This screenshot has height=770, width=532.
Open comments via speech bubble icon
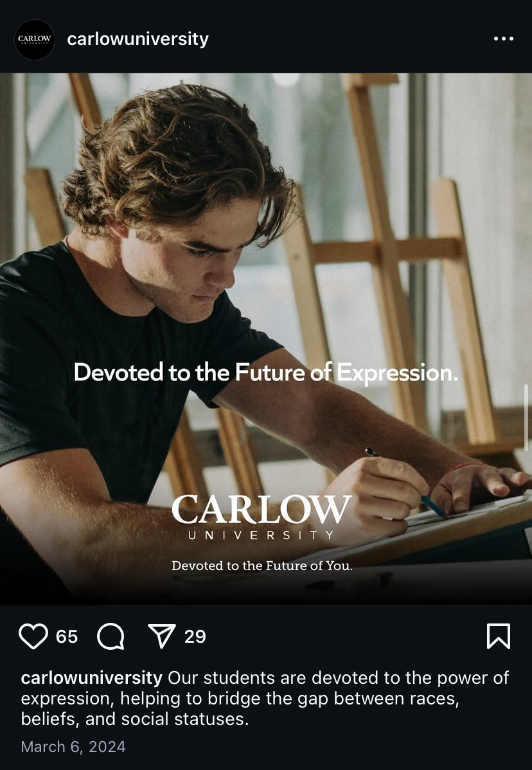coord(111,636)
